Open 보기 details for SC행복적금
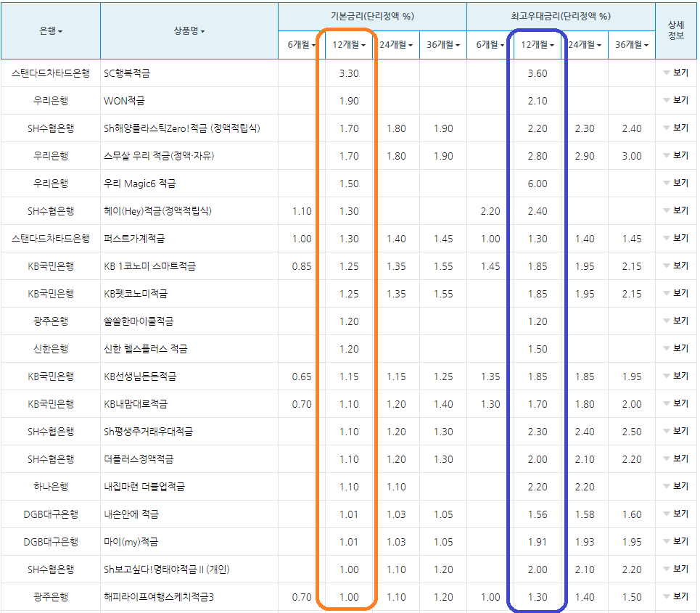 676,73
